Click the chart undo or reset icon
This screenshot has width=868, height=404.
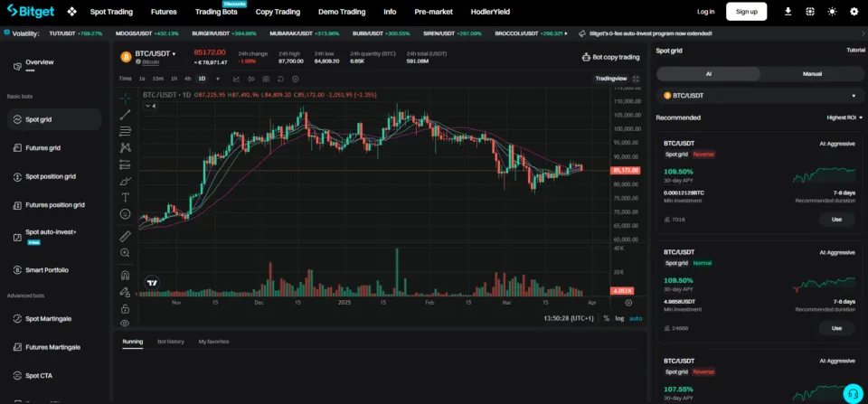click(x=280, y=79)
